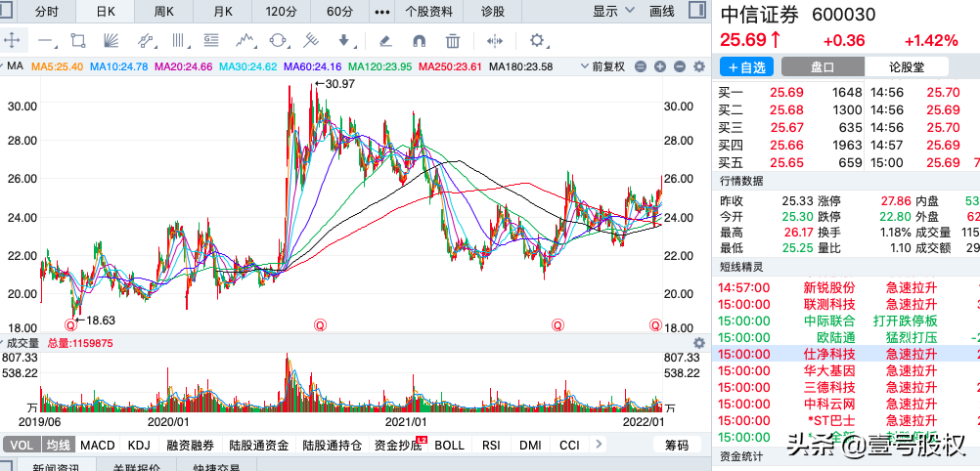The height and width of the screenshot is (471, 980).
Task: Click the Q marker under the 30.97 peak
Action: point(320,324)
